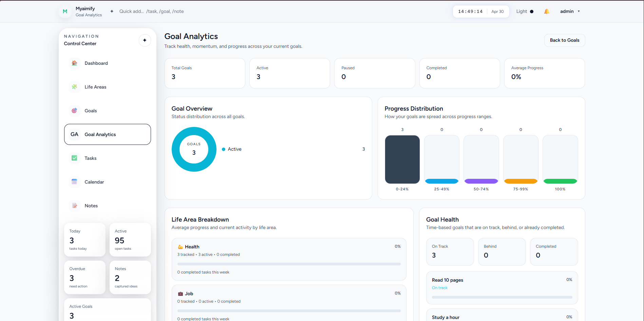Select the Goal Analytics menu item
The height and width of the screenshot is (321, 644).
(x=108, y=134)
